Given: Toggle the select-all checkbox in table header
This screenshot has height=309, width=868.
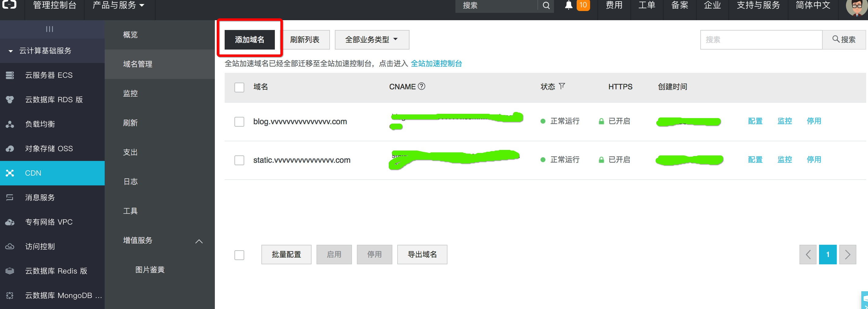Looking at the screenshot, I should pyautogui.click(x=239, y=87).
